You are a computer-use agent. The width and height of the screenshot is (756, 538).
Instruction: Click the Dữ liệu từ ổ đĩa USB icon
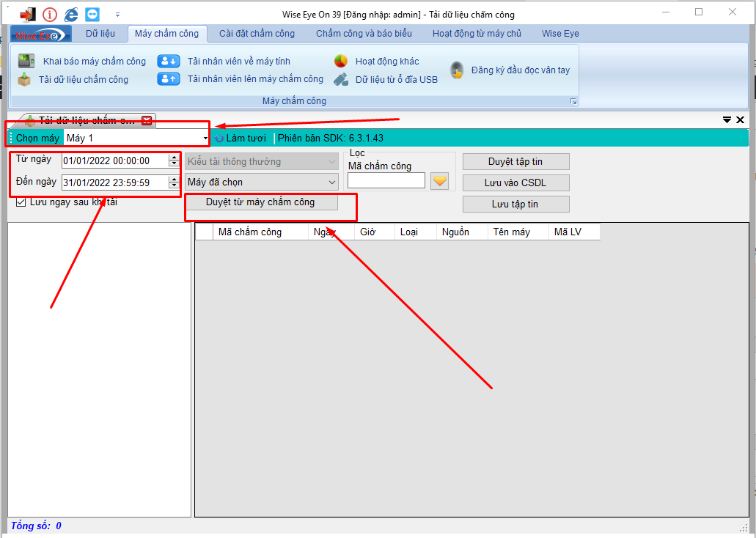[341, 79]
